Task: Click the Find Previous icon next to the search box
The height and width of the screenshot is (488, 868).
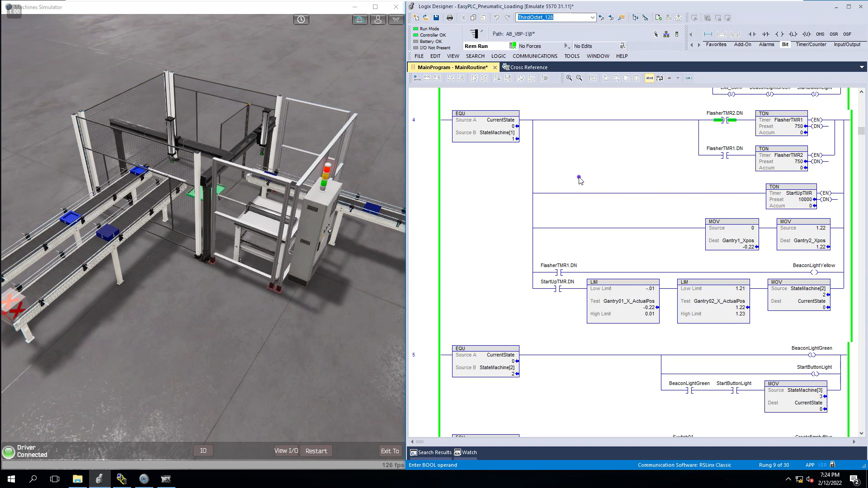Action: pyautogui.click(x=601, y=18)
